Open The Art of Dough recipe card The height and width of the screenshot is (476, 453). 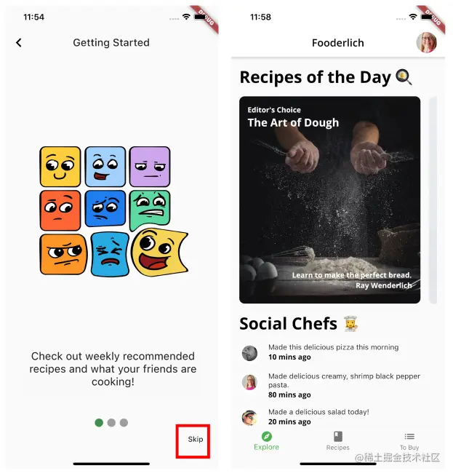(x=329, y=199)
